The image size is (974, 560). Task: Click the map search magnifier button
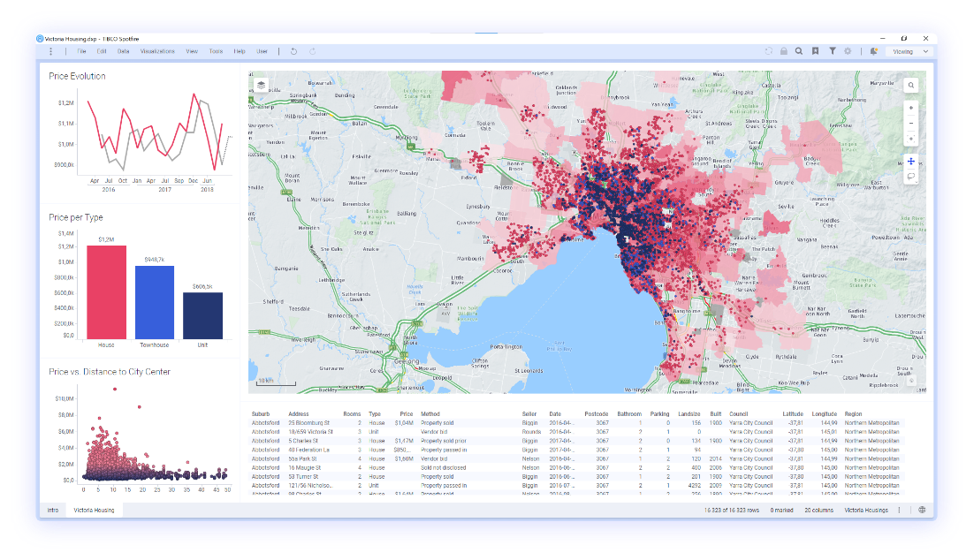point(910,85)
